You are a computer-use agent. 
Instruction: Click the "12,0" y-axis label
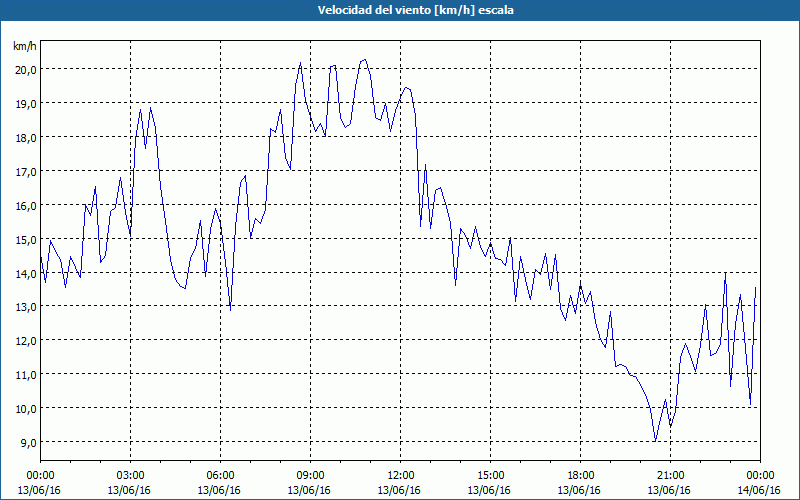[x=25, y=341]
